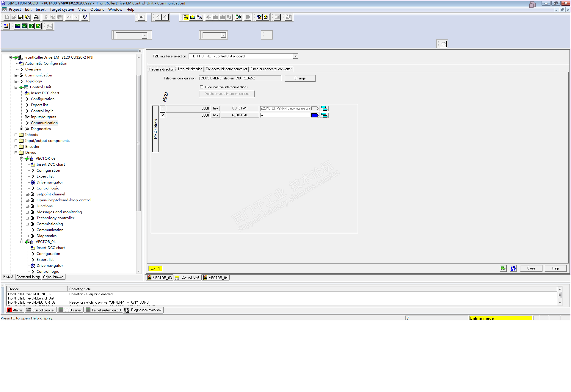This screenshot has height=392, width=571.
Task: Collapse VECTOR_03 drive tree node
Action: (x=22, y=159)
